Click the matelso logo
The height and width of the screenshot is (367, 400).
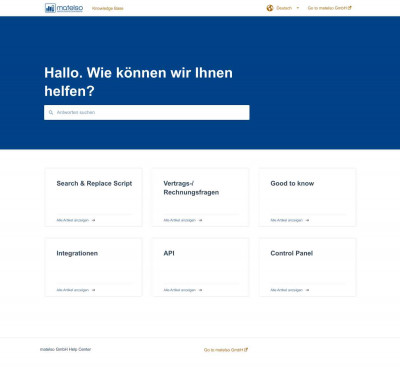(64, 8)
